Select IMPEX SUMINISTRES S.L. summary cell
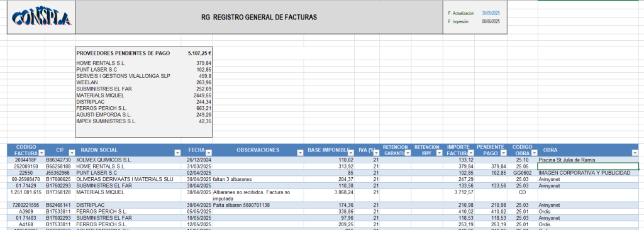This screenshot has height=230, width=644. [106, 121]
